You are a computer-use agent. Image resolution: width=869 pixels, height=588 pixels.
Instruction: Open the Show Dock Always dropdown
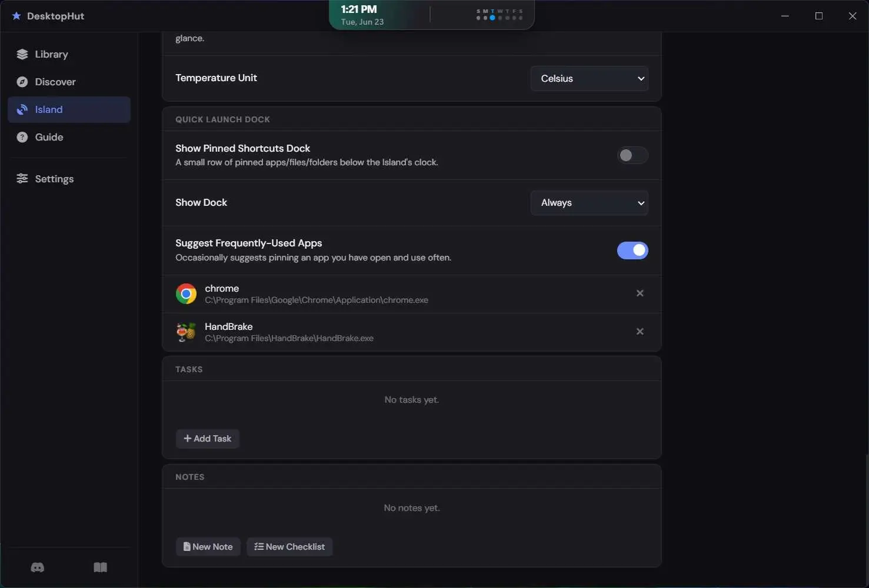tap(590, 203)
